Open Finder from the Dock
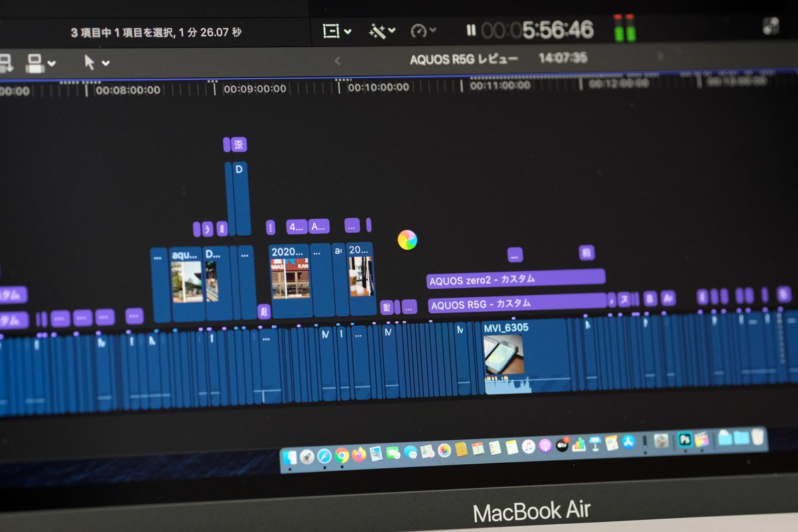Image resolution: width=798 pixels, height=532 pixels. (290, 458)
